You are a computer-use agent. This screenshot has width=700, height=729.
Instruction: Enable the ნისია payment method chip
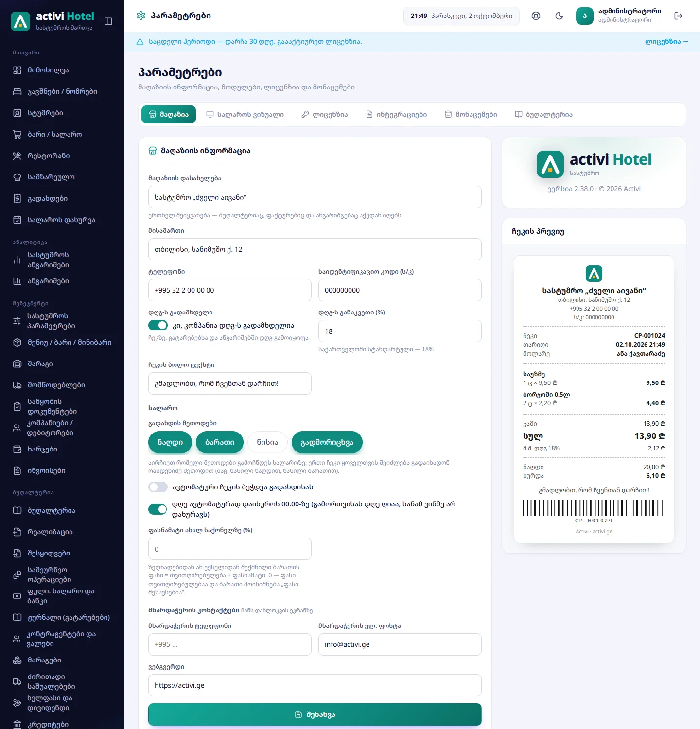tap(268, 442)
